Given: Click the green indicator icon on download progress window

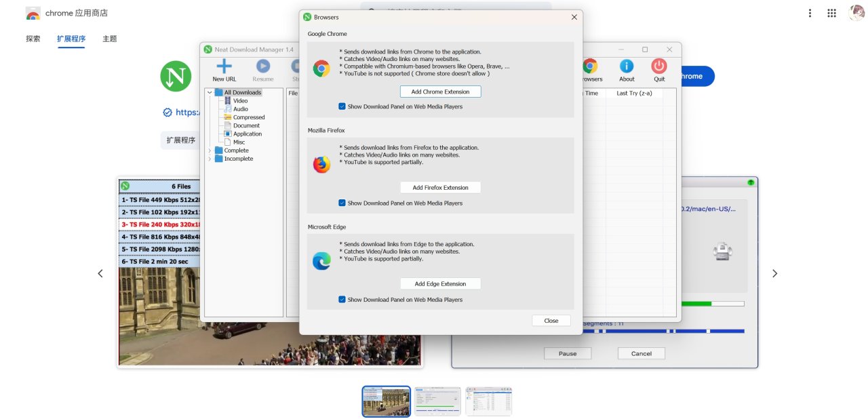Looking at the screenshot, I should coord(751,182).
